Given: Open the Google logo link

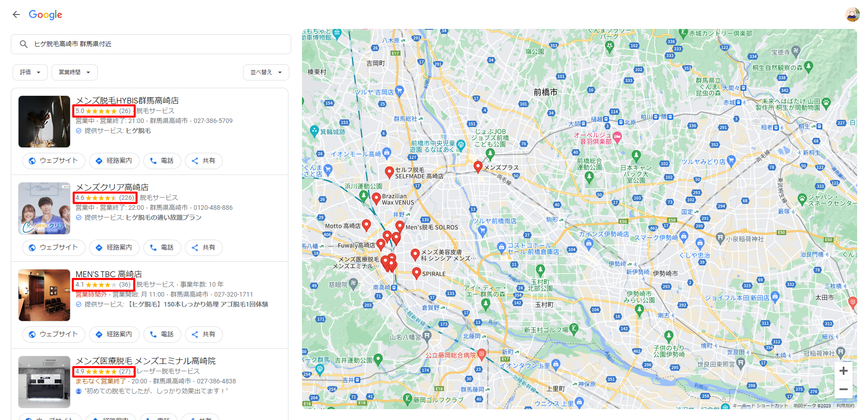Looking at the screenshot, I should click(45, 15).
